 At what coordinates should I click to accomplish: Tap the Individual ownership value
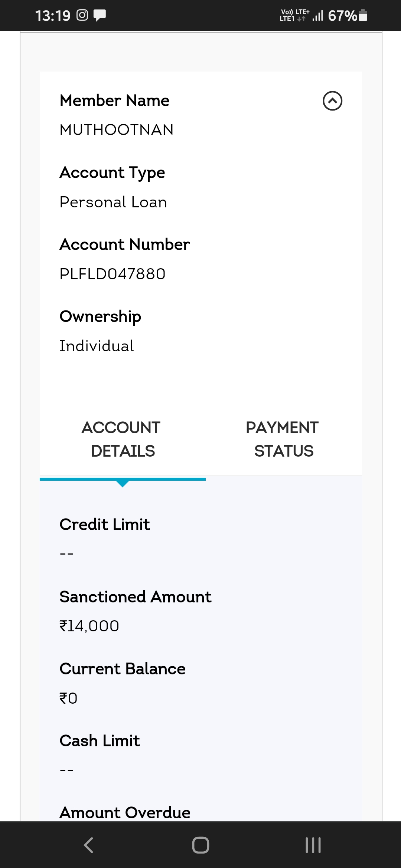click(97, 346)
